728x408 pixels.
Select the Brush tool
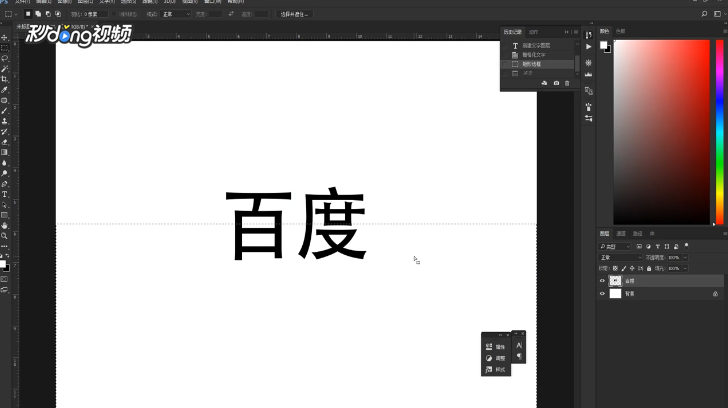[5, 111]
